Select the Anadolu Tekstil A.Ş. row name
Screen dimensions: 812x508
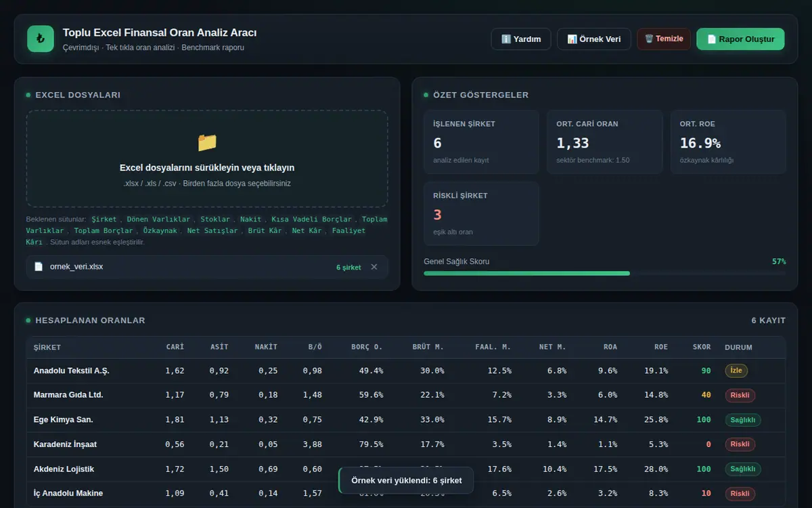(71, 371)
